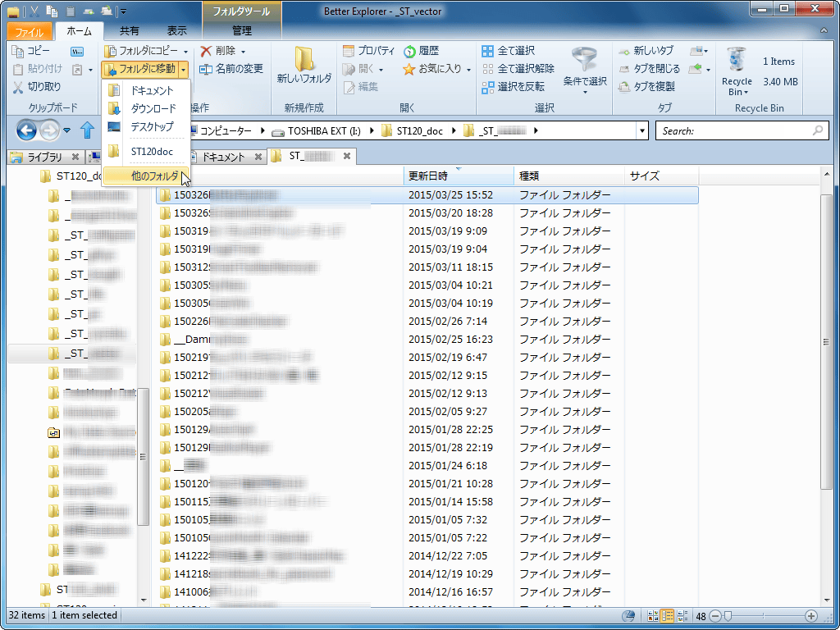Switch to tiles view in status bar
The width and height of the screenshot is (840, 630).
point(682,616)
